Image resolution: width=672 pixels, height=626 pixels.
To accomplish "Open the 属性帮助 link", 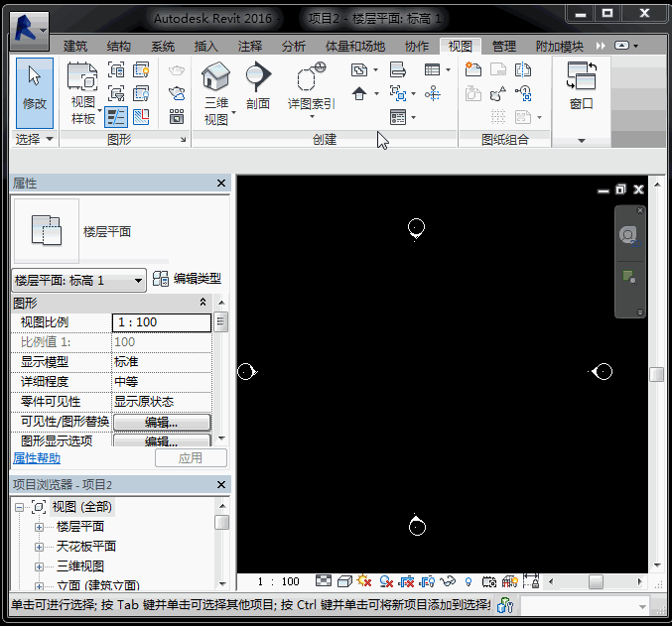I will tap(37, 458).
